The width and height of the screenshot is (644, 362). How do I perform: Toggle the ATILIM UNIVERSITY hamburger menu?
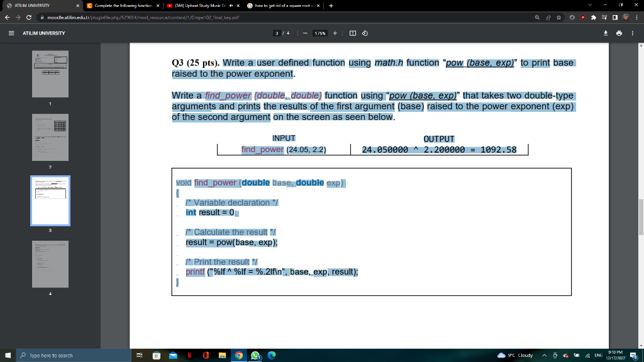click(11, 35)
